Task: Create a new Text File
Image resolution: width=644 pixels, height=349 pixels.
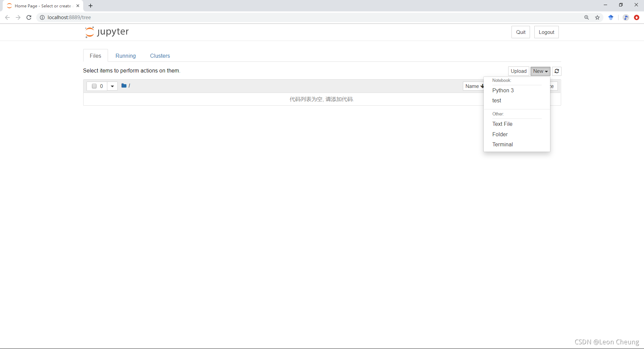Action: pyautogui.click(x=517, y=124)
